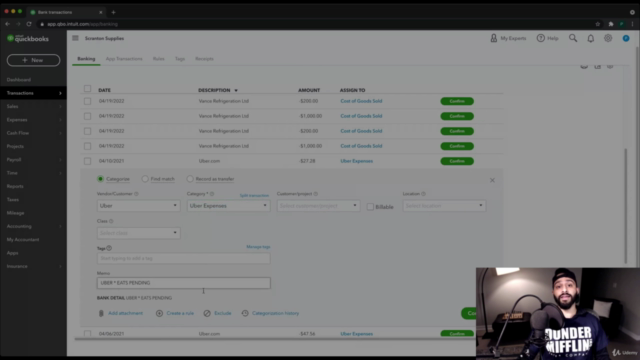Open the search magnifier icon
Viewport: 640px width, 360px height.
[x=573, y=38]
